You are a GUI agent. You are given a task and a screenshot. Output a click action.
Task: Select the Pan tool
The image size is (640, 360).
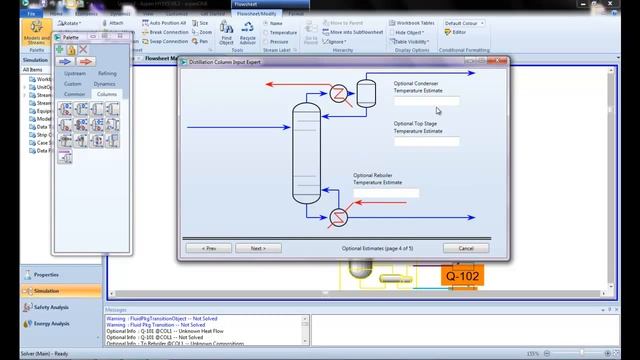(200, 41)
